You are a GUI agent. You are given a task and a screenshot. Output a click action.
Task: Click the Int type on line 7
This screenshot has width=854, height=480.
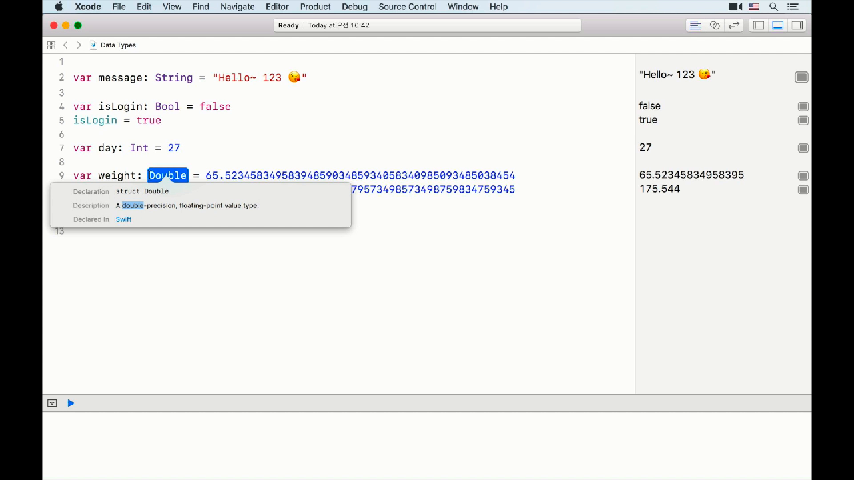tap(139, 148)
